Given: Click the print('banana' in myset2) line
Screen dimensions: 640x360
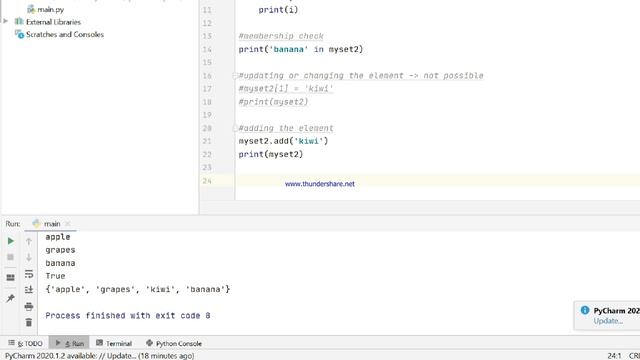Looking at the screenshot, I should click(301, 49).
